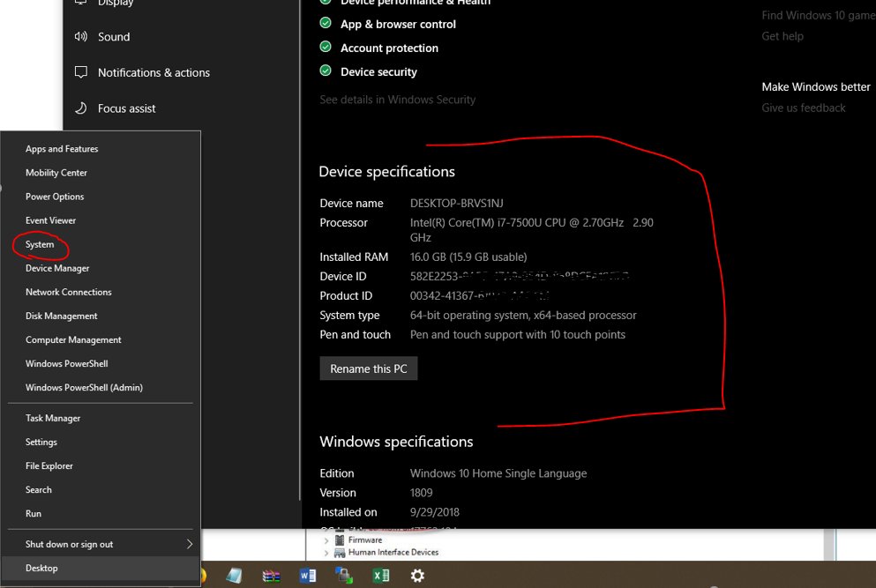Screen dimensions: 876x588
Task: Click the installed on date 9/29/2018
Action: click(435, 512)
